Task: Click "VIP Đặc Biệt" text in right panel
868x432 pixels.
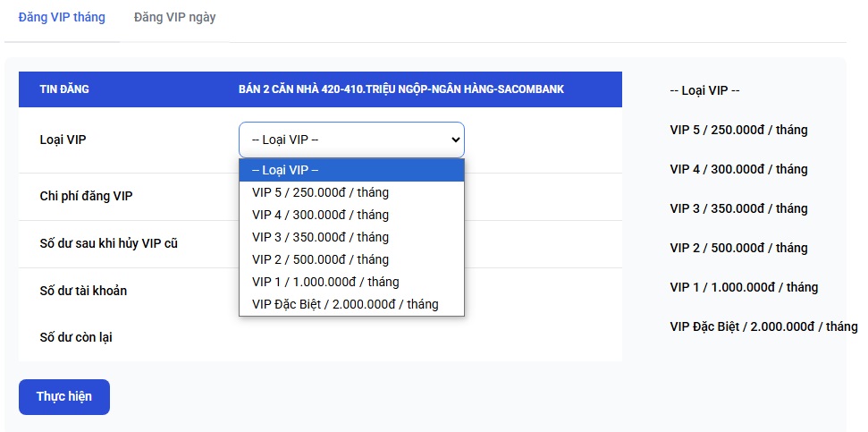Action: click(763, 326)
